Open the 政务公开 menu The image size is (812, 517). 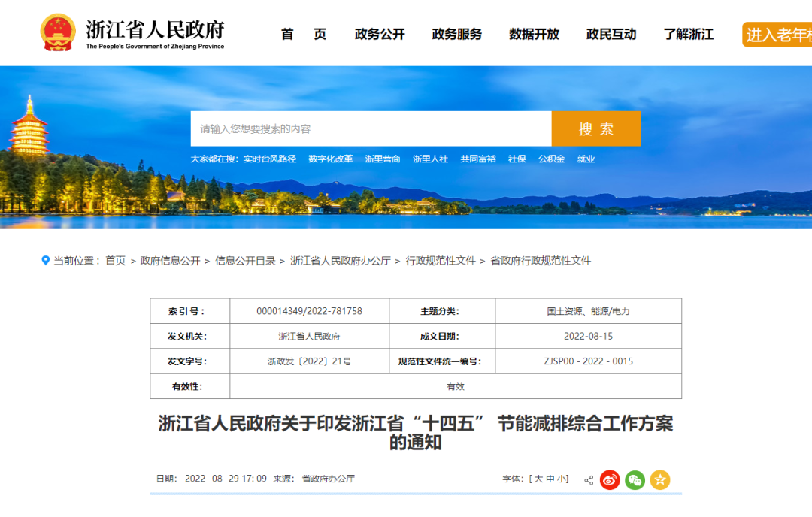pos(380,34)
